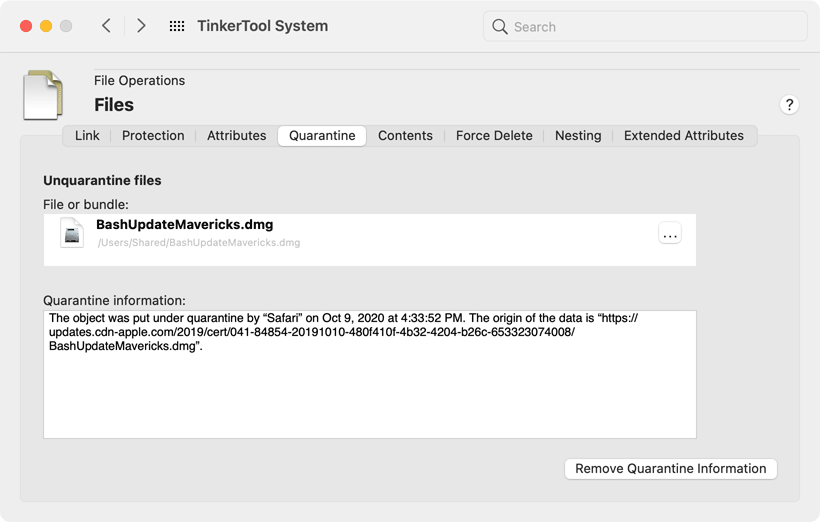Click the TinkerTool System window title
820x522 pixels.
pyautogui.click(x=263, y=26)
